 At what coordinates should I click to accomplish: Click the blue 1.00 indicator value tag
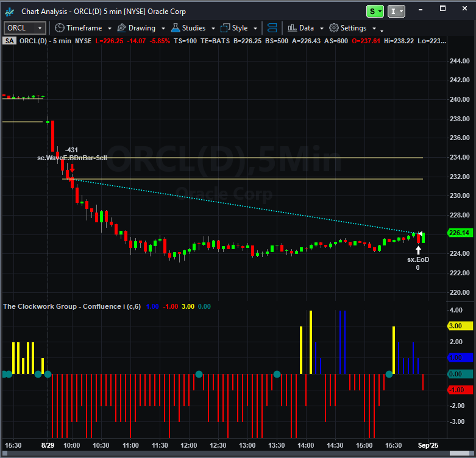click(x=460, y=358)
